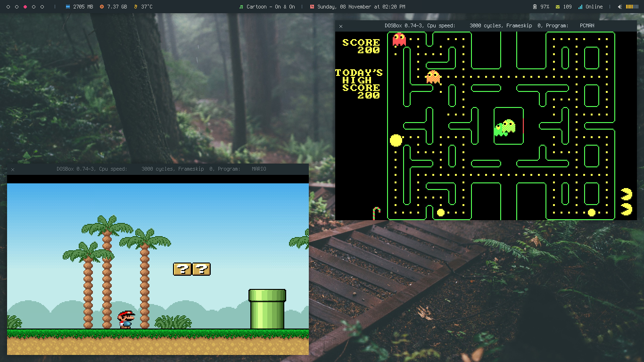Image resolution: width=644 pixels, height=362 pixels.
Task: Click the large yellow Pac-Man in maze
Action: (x=396, y=140)
